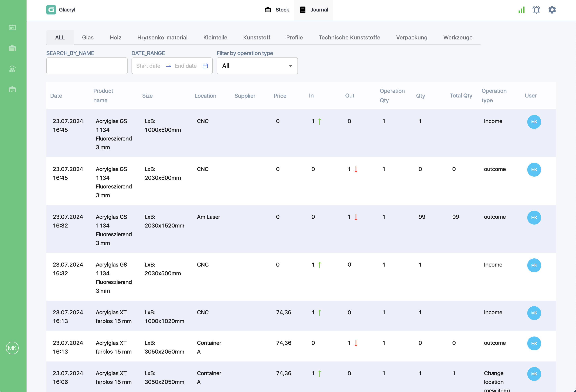The width and height of the screenshot is (576, 392).
Task: Click the dropdown arrow beside All
Action: 290,66
